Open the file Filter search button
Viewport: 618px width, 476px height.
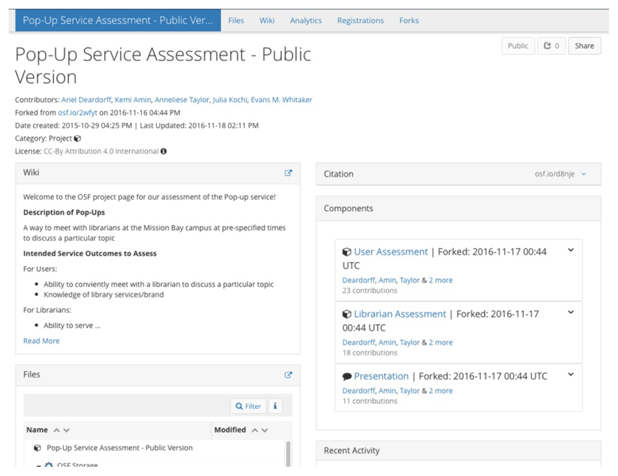pyautogui.click(x=248, y=406)
